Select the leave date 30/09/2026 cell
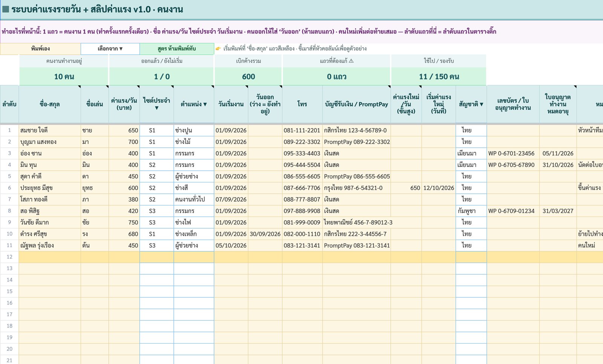This screenshot has width=603, height=364. coord(265,234)
